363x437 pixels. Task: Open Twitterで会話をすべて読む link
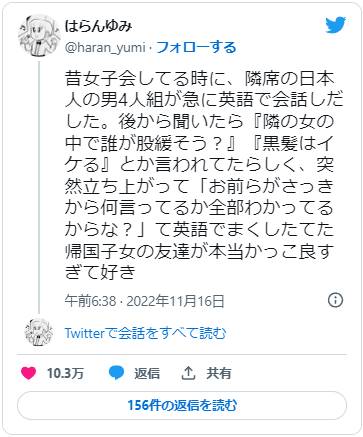point(145,333)
